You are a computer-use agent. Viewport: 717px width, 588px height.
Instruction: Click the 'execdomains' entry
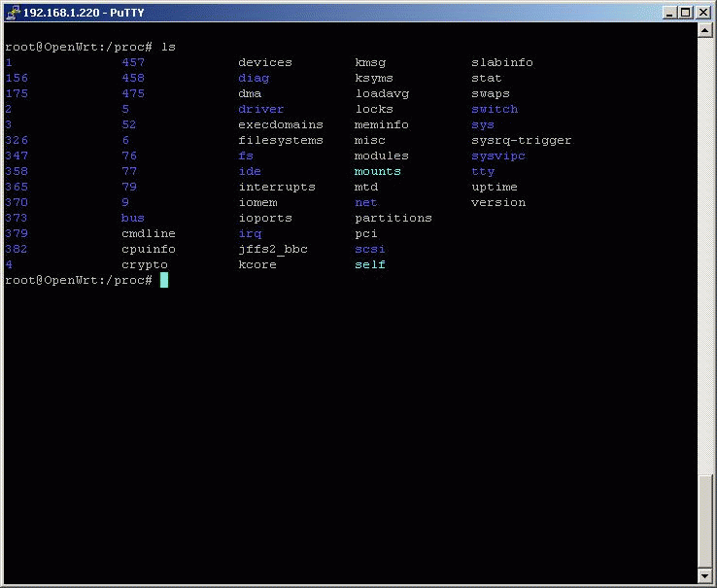281,124
